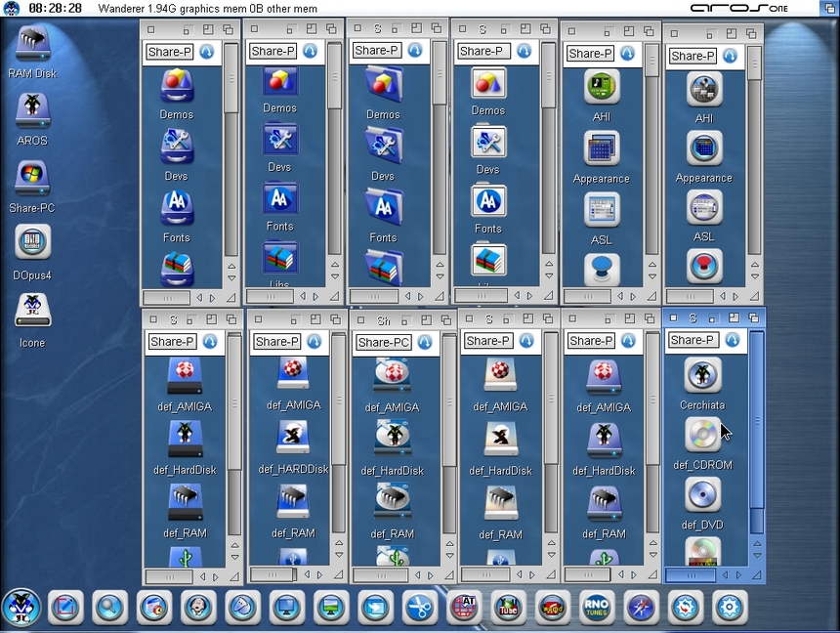Launch RNO Tunes from the dock
The width and height of the screenshot is (840, 633).
point(596,608)
